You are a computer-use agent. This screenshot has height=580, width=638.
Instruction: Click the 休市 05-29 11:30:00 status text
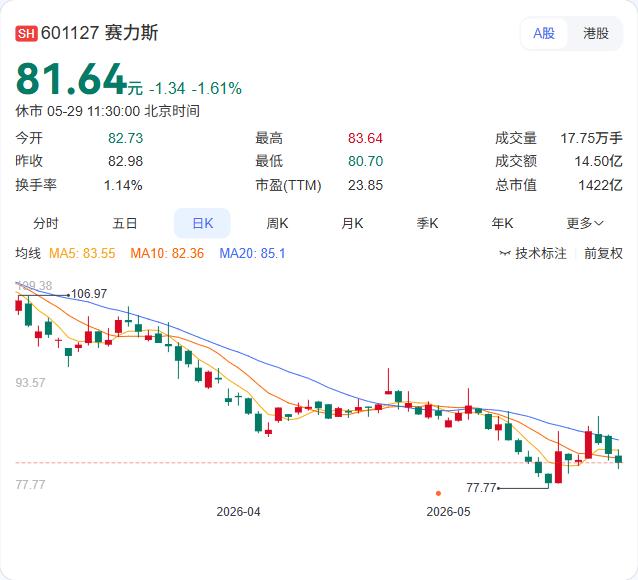[x=108, y=111]
